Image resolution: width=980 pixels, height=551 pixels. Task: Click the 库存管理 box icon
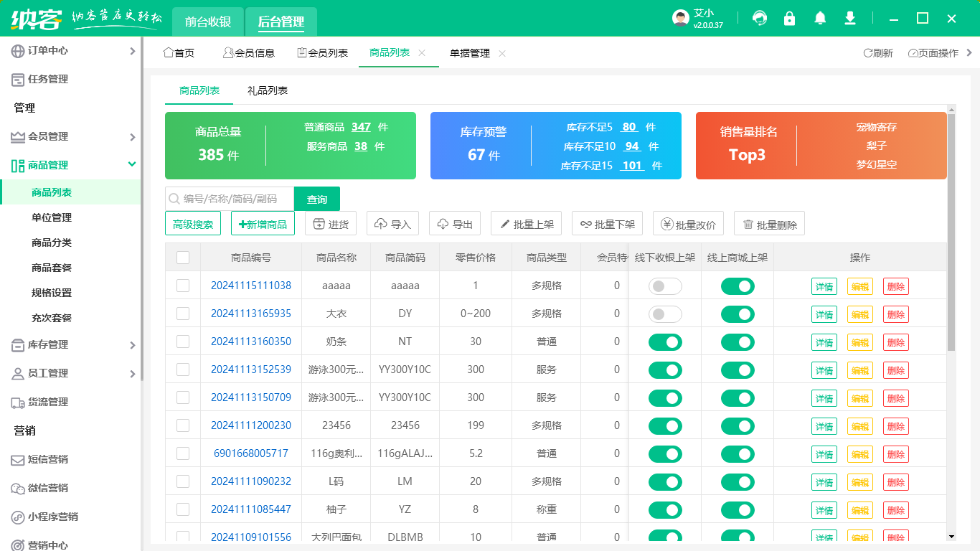(18, 345)
